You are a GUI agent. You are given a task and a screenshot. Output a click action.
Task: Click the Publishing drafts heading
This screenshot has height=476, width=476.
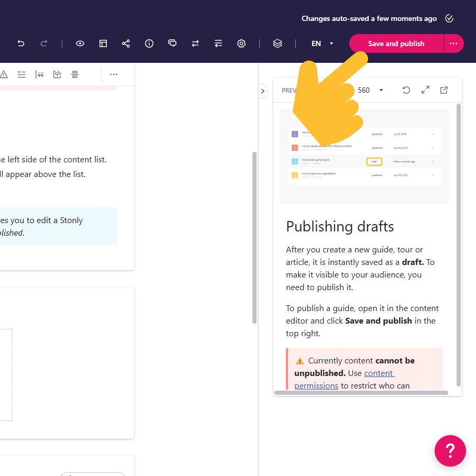(340, 226)
